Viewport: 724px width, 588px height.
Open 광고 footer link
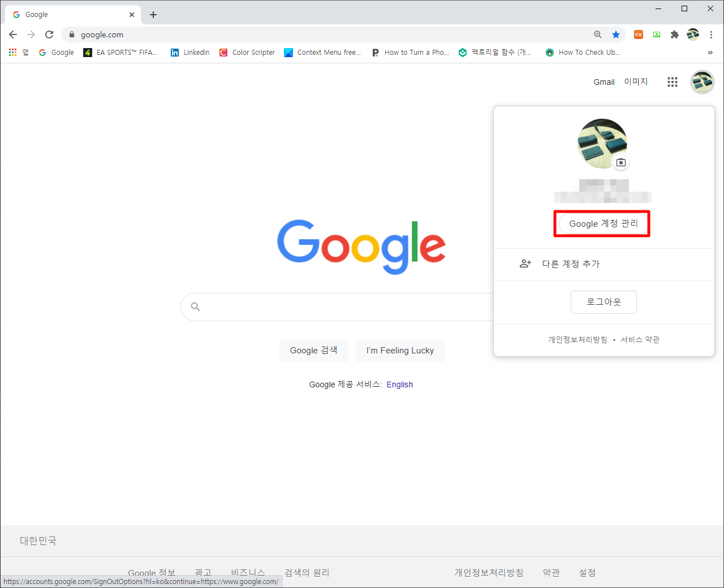coord(203,573)
